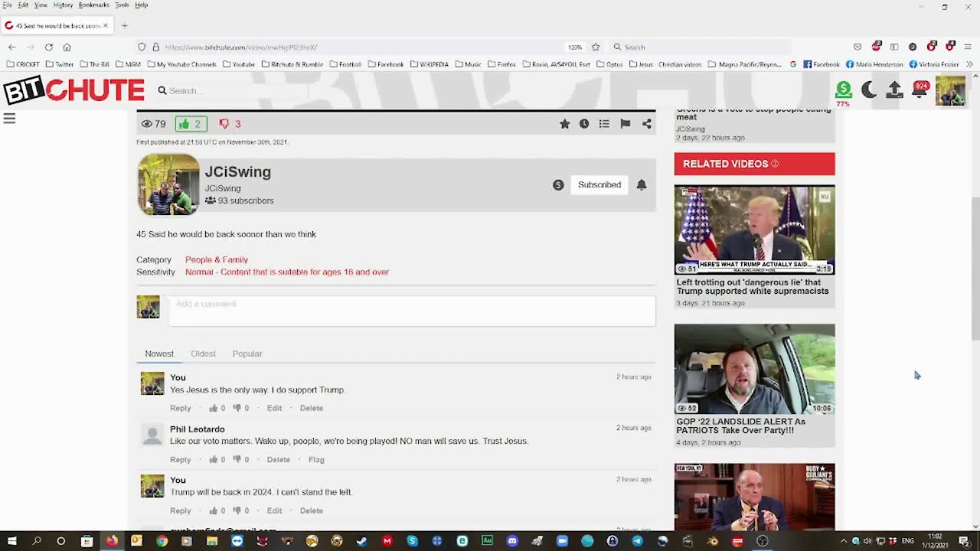The image size is (980, 551).
Task: Switch comments to Newest tab
Action: click(159, 354)
